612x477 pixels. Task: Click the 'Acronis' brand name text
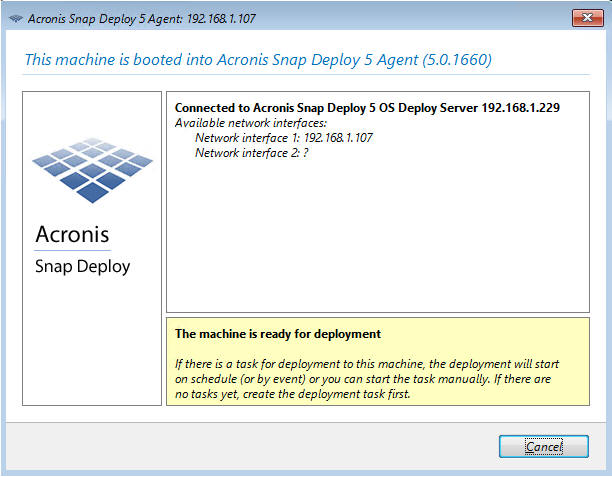pos(73,235)
